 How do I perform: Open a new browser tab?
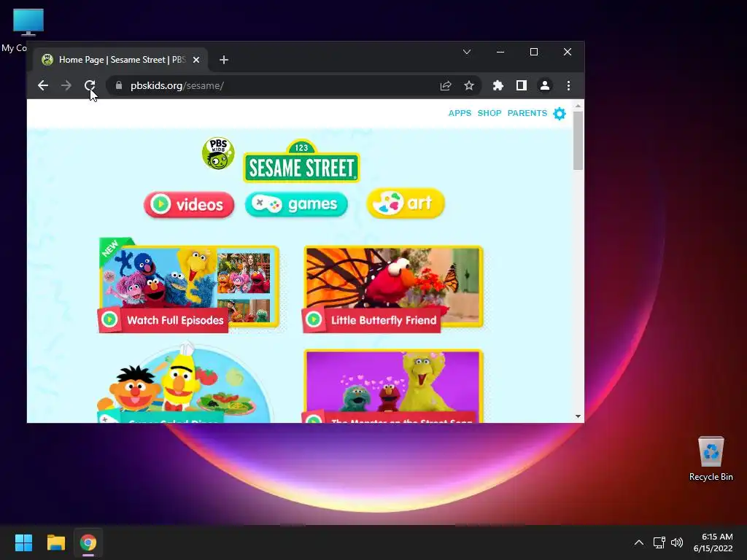click(224, 60)
